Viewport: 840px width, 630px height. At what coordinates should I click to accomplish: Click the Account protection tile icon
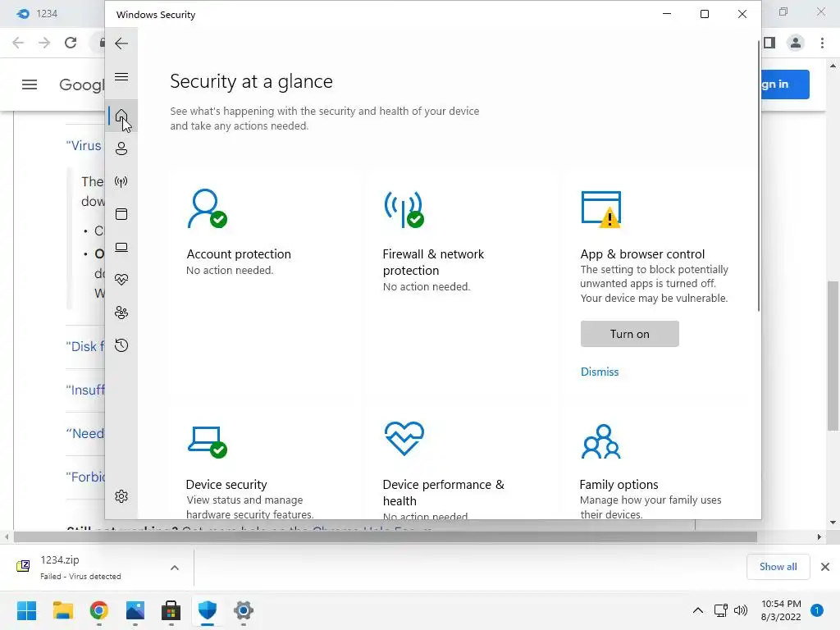(x=207, y=208)
